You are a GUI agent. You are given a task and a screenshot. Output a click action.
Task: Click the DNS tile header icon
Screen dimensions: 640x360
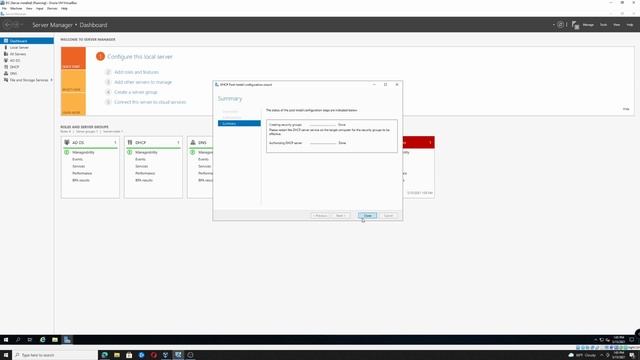click(x=193, y=142)
